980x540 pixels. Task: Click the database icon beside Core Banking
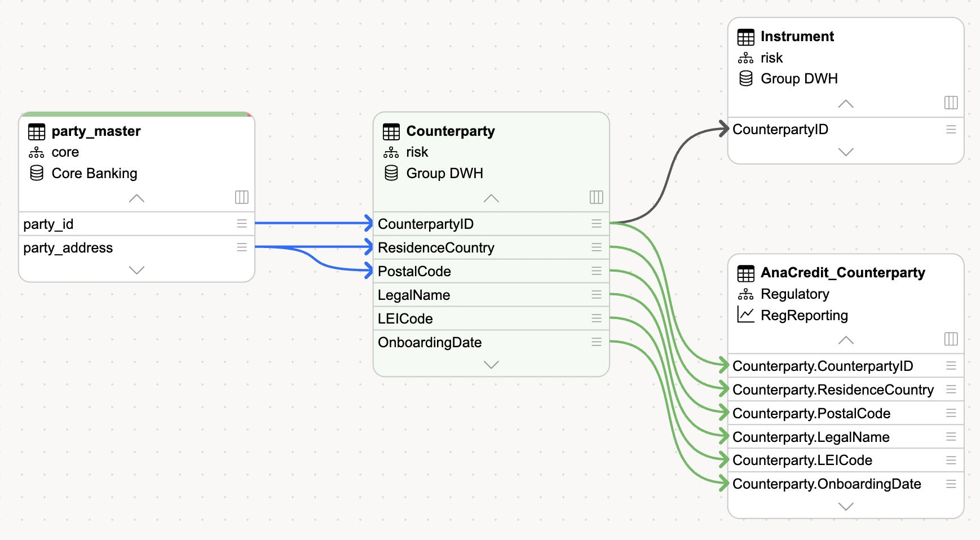(x=37, y=173)
